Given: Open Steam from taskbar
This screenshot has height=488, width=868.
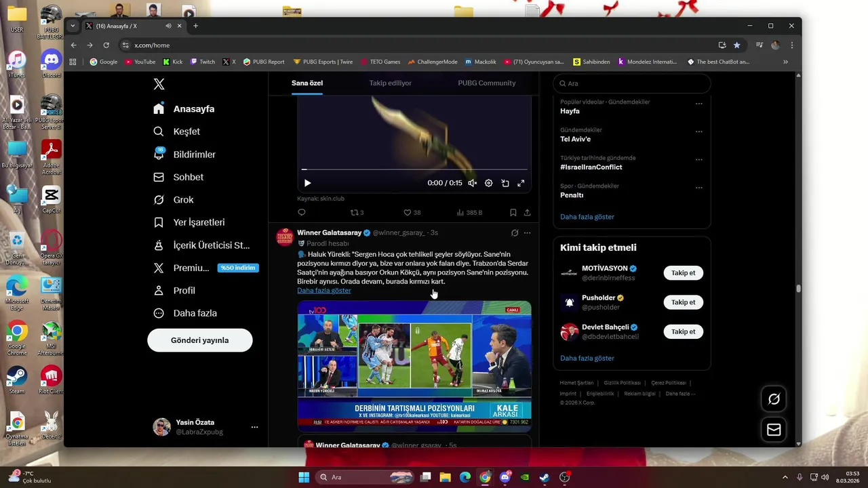Looking at the screenshot, I should coord(544,477).
